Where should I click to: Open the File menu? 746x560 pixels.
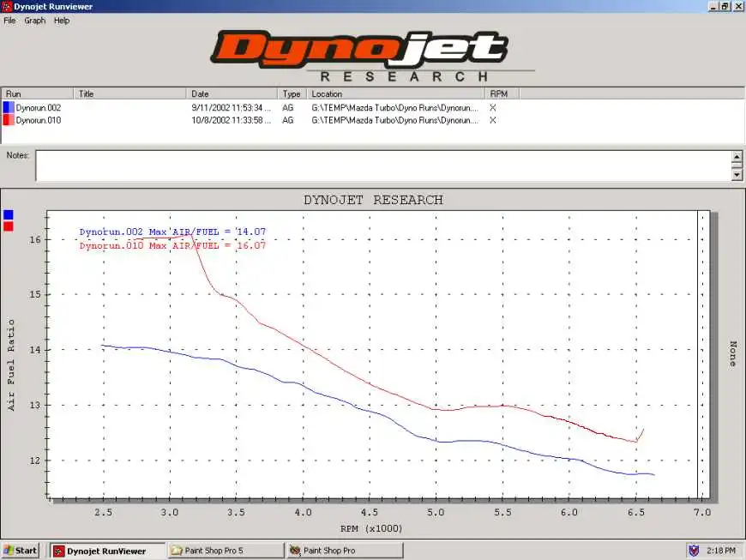coord(9,20)
